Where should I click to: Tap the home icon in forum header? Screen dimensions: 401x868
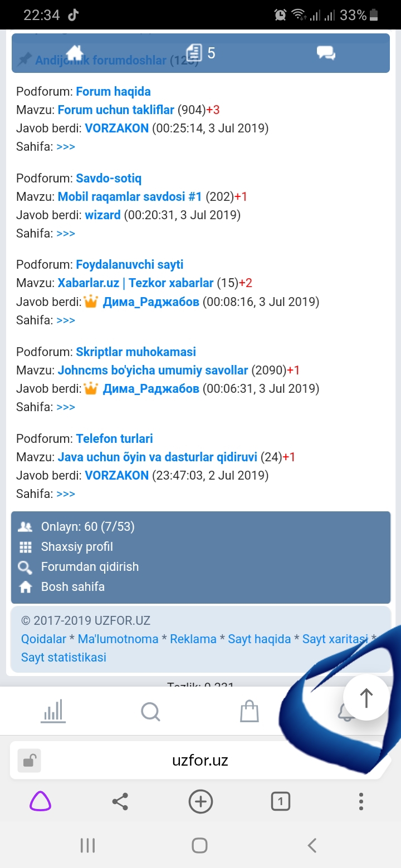tap(74, 53)
